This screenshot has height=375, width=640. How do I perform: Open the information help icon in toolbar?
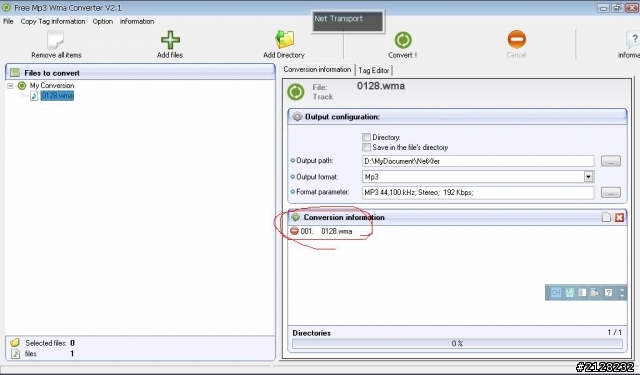pyautogui.click(x=633, y=40)
